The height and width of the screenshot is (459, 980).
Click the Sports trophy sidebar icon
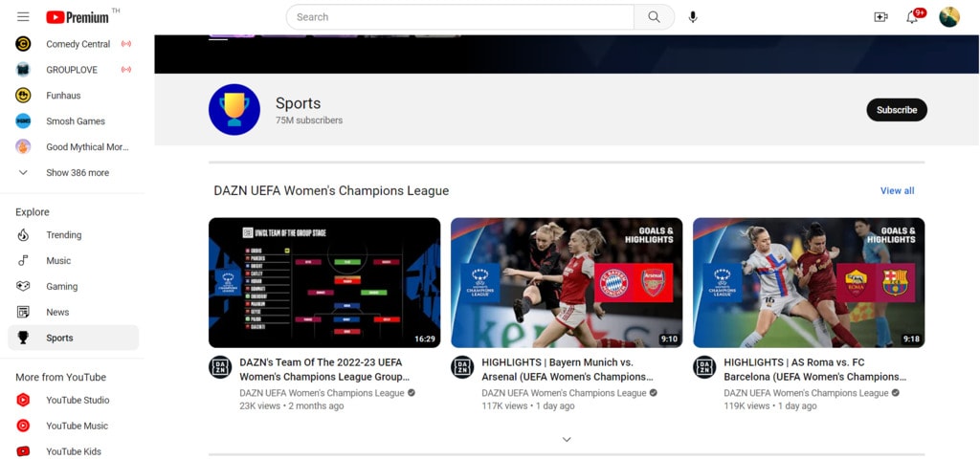23,338
